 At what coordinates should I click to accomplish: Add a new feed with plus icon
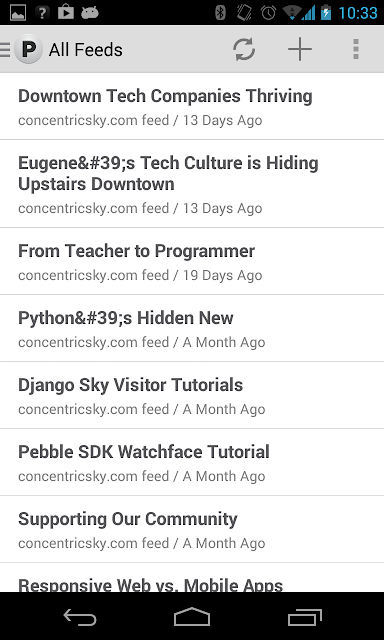pyautogui.click(x=300, y=49)
